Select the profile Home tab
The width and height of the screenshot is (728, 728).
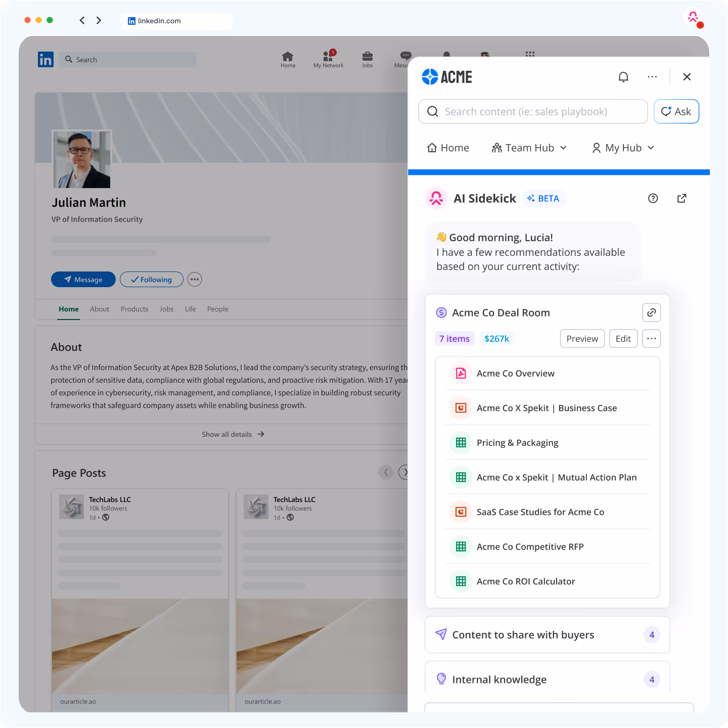click(x=69, y=309)
